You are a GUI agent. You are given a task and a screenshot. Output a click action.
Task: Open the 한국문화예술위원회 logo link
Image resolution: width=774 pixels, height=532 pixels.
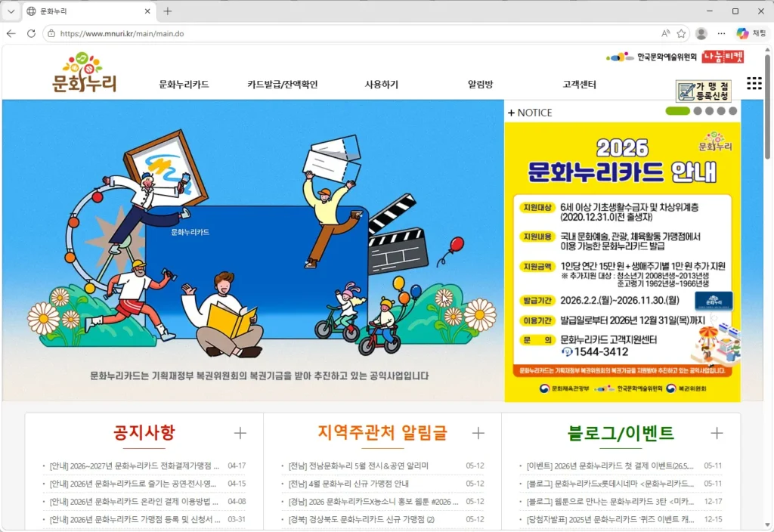click(x=651, y=57)
